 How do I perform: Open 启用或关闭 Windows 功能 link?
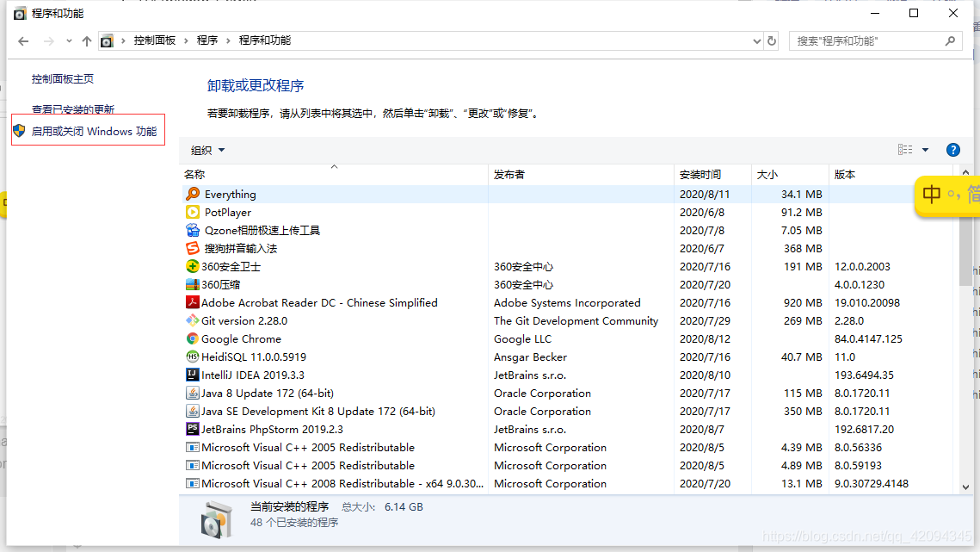tap(95, 132)
